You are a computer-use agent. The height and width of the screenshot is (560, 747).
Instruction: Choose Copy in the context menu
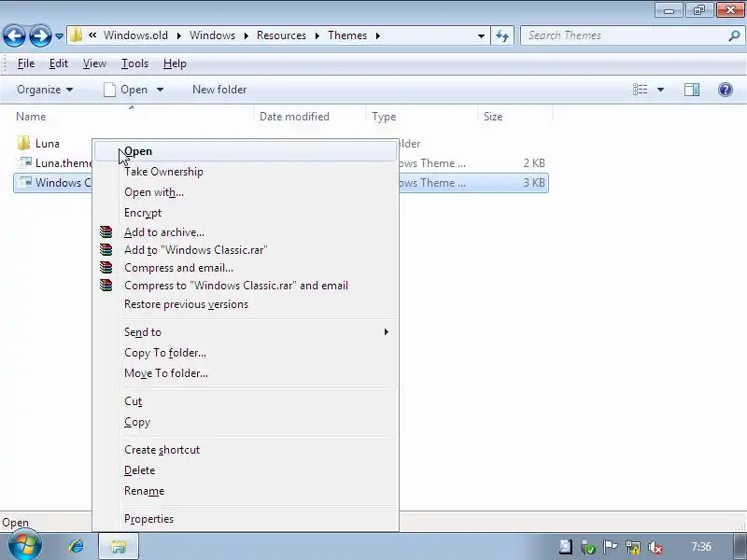tap(246, 422)
